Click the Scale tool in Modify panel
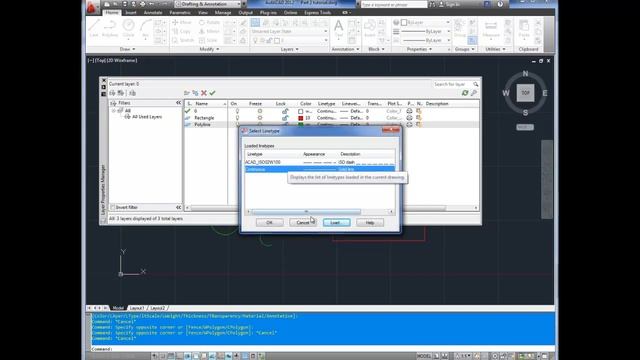The image size is (640, 360). point(208,40)
